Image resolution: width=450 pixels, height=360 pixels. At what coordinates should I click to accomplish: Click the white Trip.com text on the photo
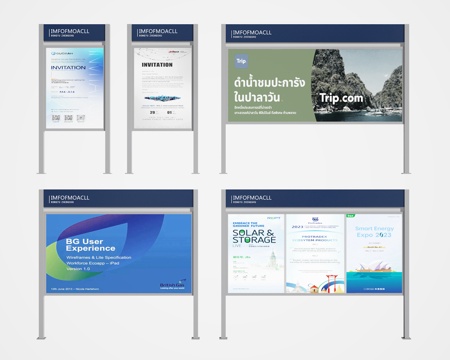click(341, 98)
